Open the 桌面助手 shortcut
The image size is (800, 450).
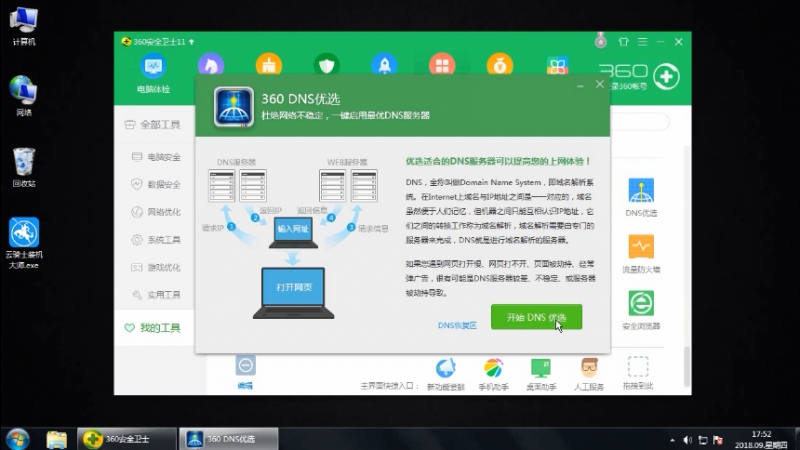click(541, 374)
